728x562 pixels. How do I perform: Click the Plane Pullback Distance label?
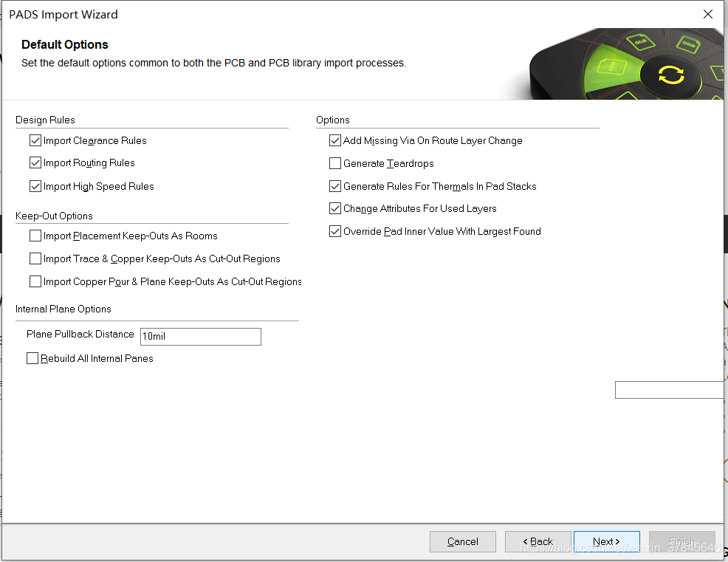[80, 334]
